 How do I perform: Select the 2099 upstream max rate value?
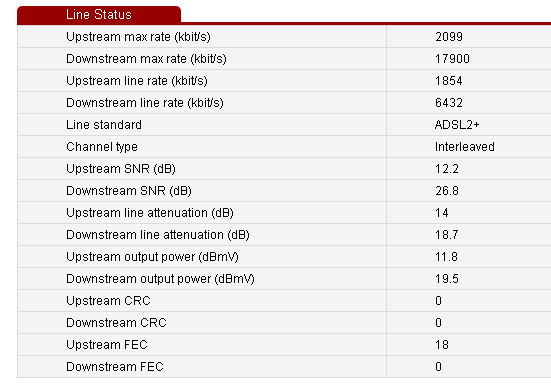[x=449, y=37]
